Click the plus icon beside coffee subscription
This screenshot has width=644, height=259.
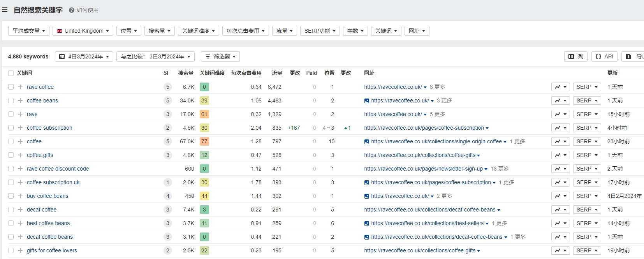[20, 128]
